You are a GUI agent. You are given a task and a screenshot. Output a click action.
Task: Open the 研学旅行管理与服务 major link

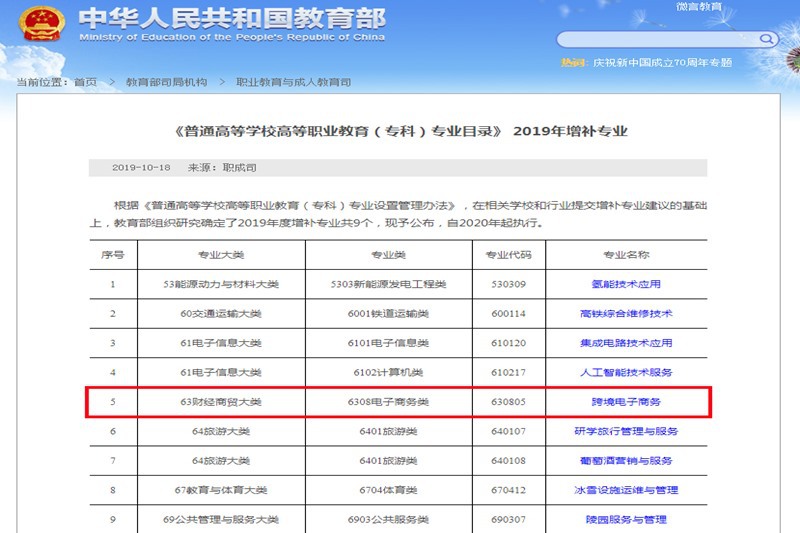(626, 431)
